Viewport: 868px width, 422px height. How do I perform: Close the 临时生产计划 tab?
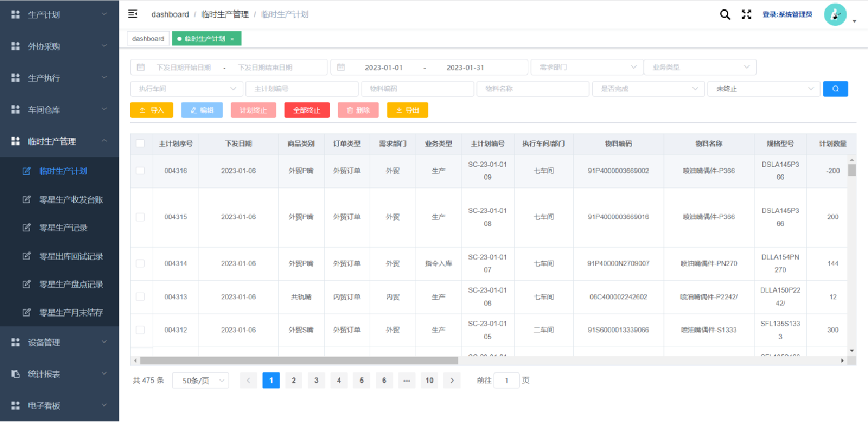point(232,39)
